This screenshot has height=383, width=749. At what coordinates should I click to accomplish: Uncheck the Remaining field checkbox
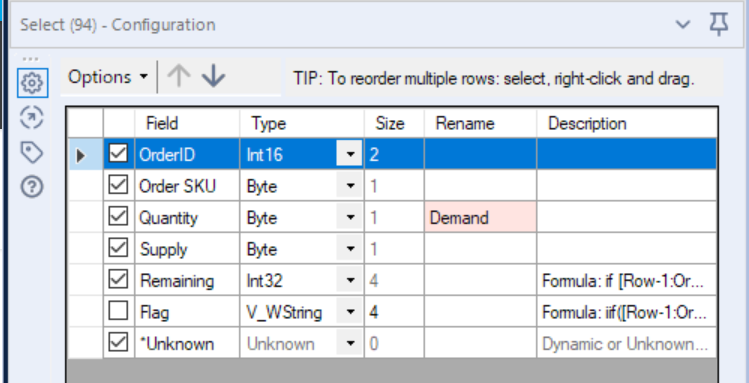[x=118, y=280]
